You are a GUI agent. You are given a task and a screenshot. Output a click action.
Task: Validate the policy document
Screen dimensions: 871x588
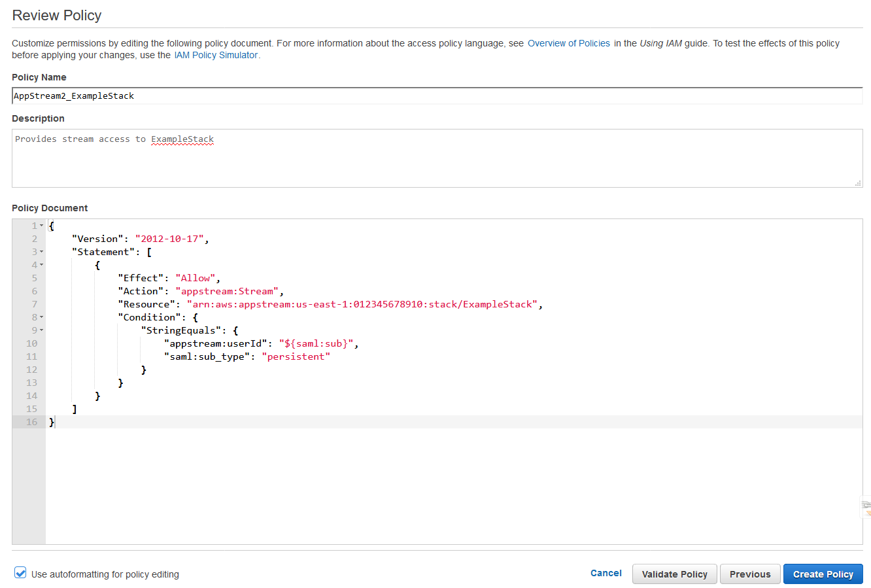pos(674,574)
